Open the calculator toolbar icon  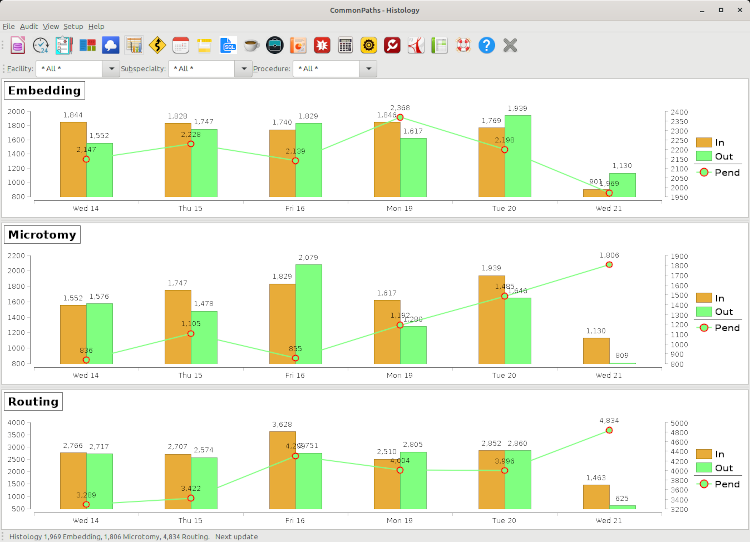(x=345, y=45)
